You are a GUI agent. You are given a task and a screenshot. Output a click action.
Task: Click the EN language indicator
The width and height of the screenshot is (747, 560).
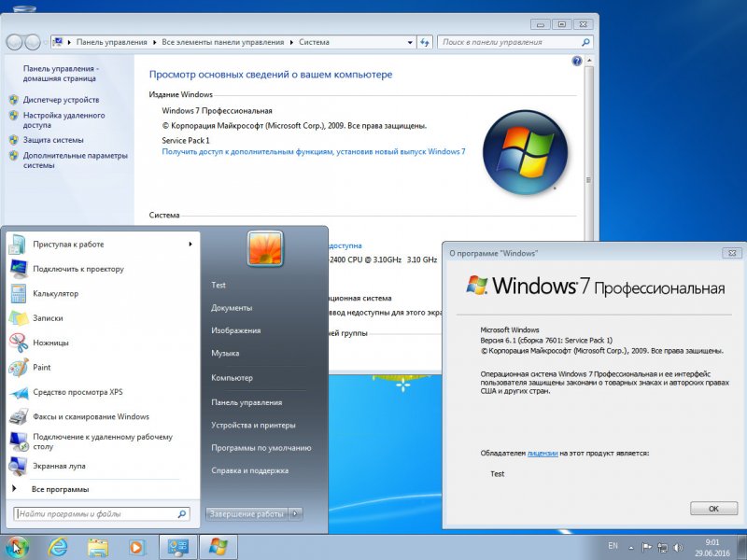click(x=613, y=546)
